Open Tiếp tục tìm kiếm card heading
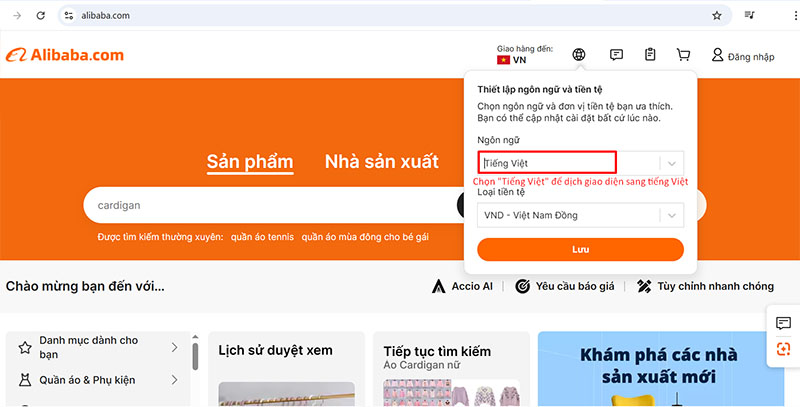 pyautogui.click(x=437, y=351)
